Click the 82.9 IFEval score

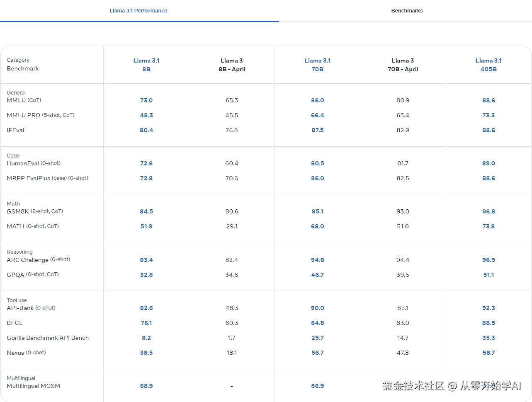click(403, 130)
